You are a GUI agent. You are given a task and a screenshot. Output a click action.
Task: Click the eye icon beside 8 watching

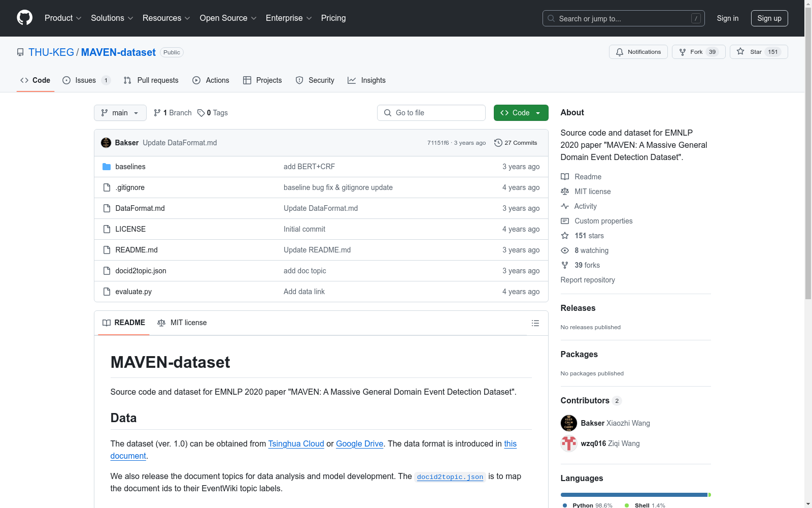[565, 250]
